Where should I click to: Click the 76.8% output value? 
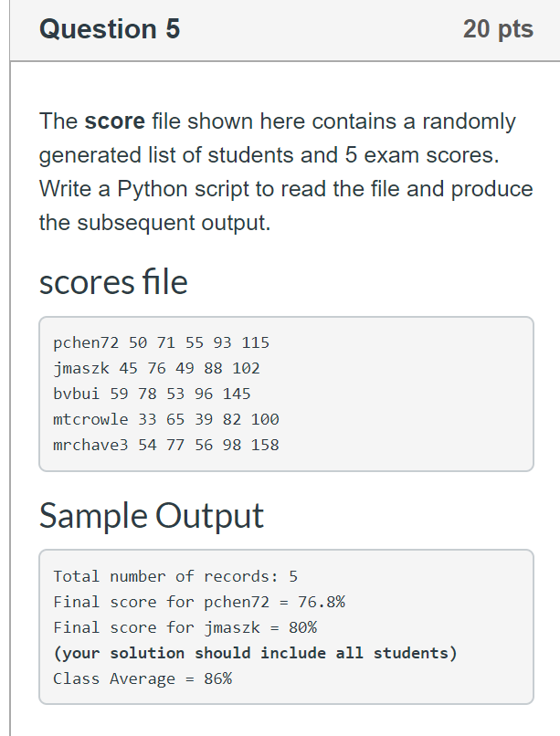[x=322, y=602]
